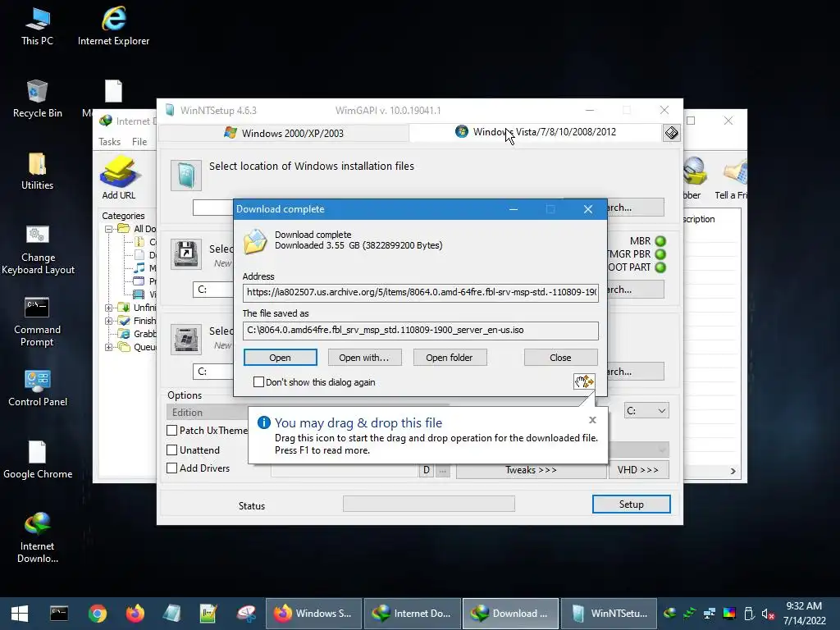The height and width of the screenshot is (630, 840).
Task: Open the C: drive letter dropdown
Action: click(646, 411)
